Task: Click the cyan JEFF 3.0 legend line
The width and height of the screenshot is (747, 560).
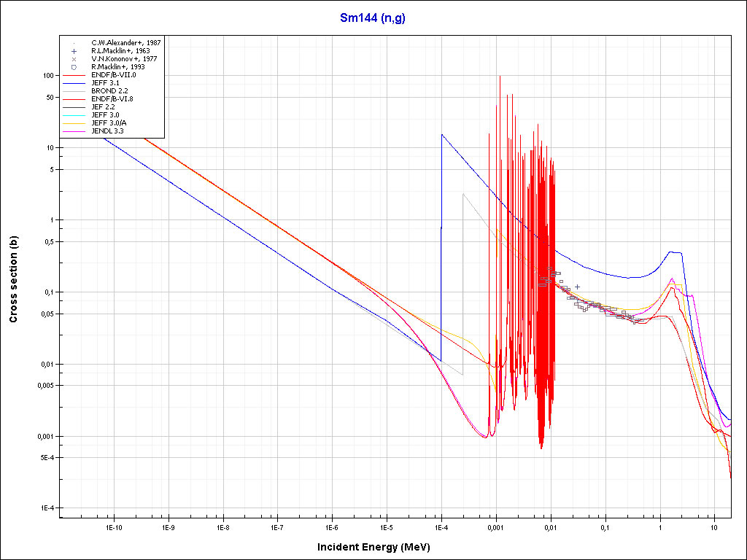Action: (x=74, y=115)
